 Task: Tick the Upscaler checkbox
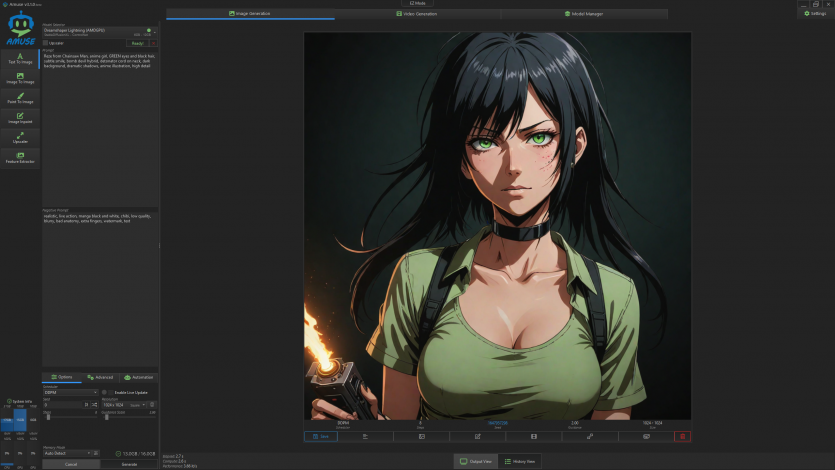pos(46,43)
